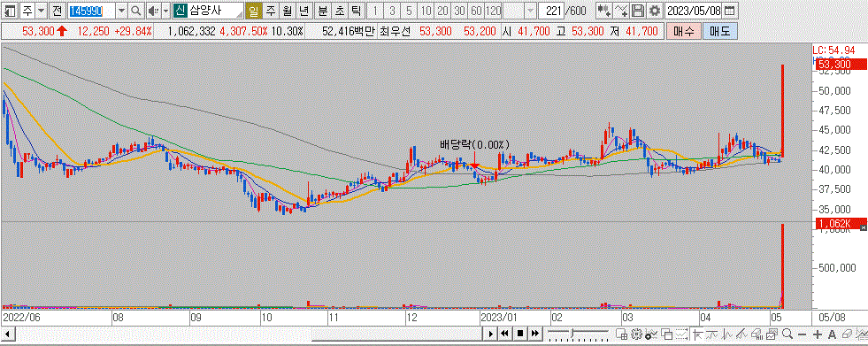Expand the sound options dropdown arrow

(165, 10)
